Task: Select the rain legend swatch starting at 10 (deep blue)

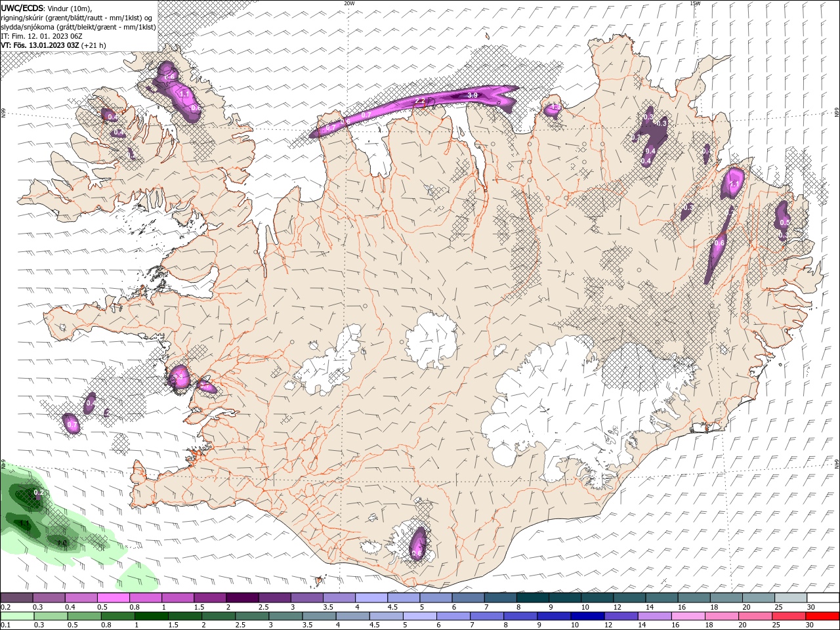Action: pos(587,616)
